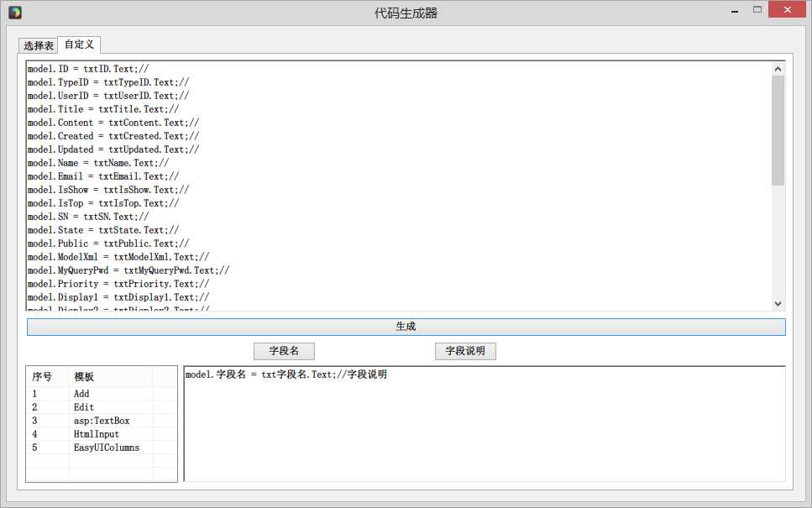812x508 pixels.
Task: Select the HtmlInput template row
Action: pos(102,434)
